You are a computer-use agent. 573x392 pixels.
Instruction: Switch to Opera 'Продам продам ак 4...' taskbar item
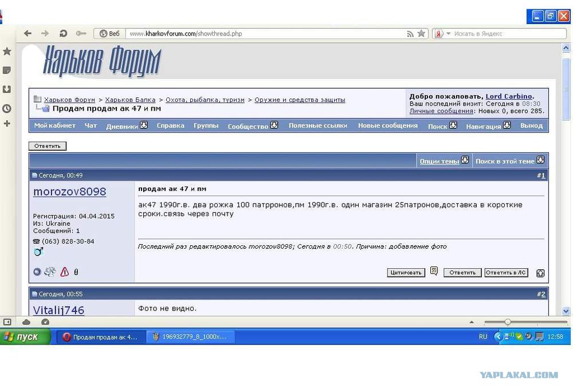(x=101, y=337)
